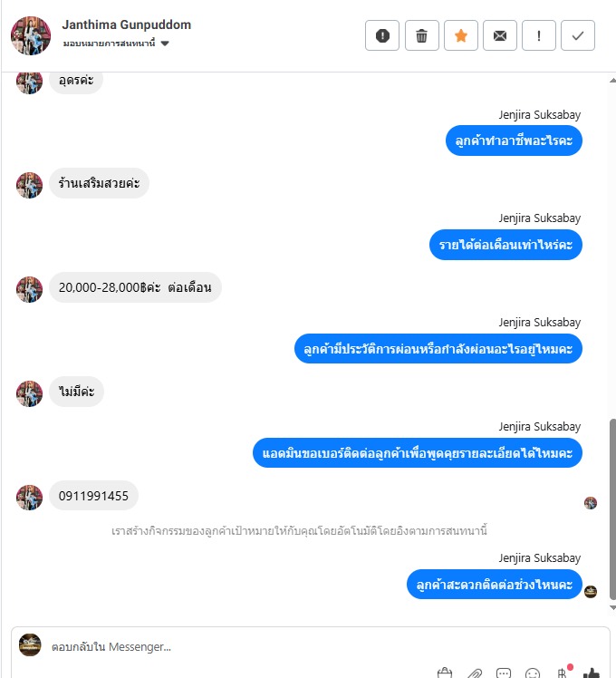This screenshot has height=678, width=616.
Task: Mark conversation as spam with the alert-circle icon
Action: coord(382,35)
